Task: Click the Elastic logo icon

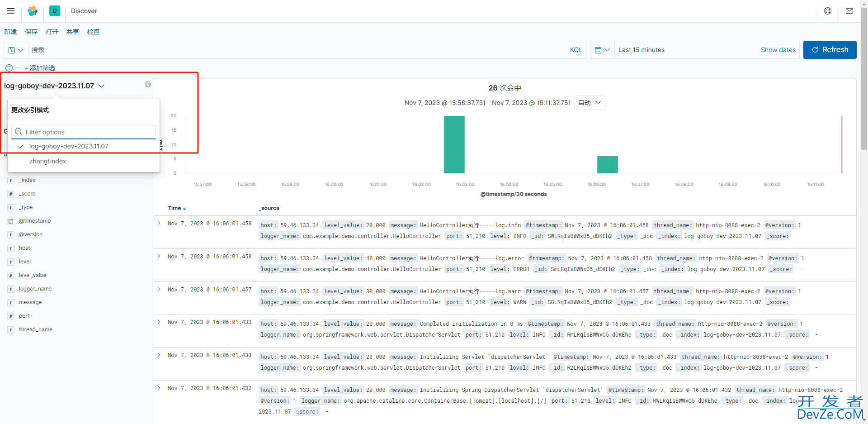Action: click(x=33, y=11)
